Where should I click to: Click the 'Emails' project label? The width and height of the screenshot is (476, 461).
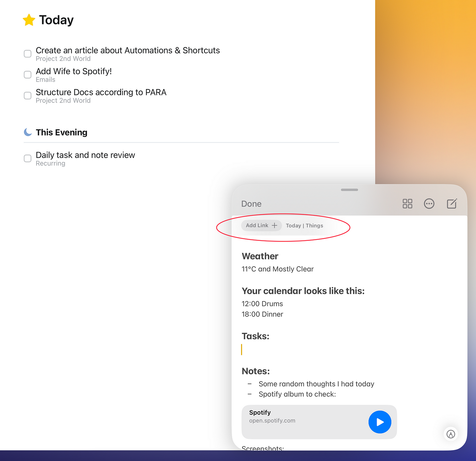click(x=46, y=80)
